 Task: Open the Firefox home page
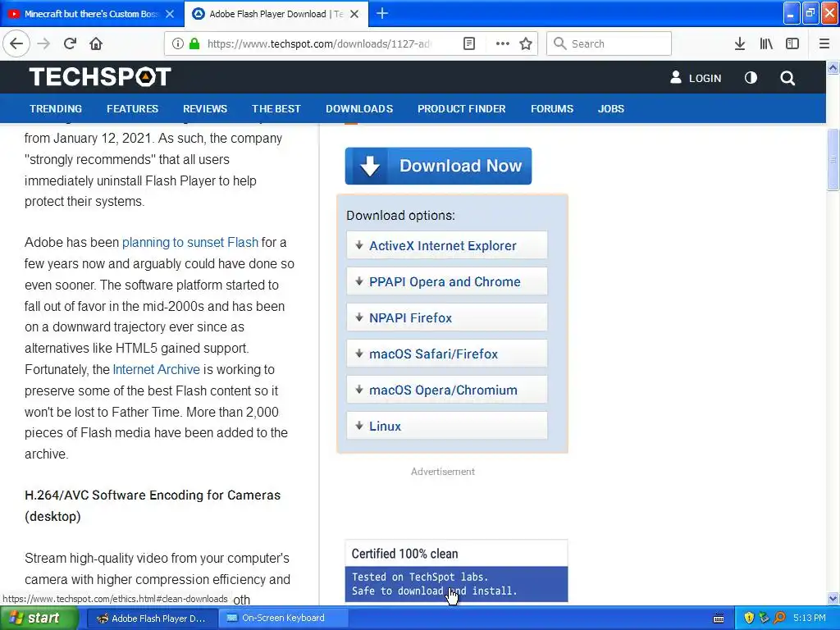[96, 43]
